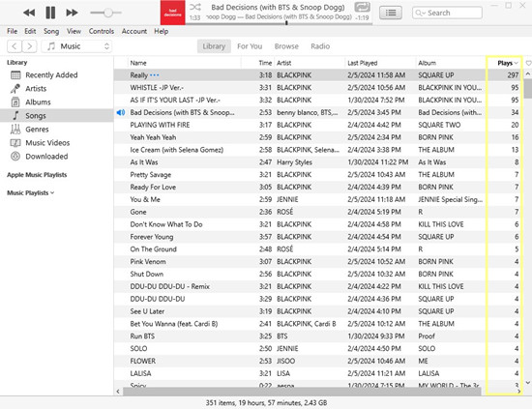Select the song Shut Down
The width and height of the screenshot is (532, 409).
pyautogui.click(x=147, y=275)
